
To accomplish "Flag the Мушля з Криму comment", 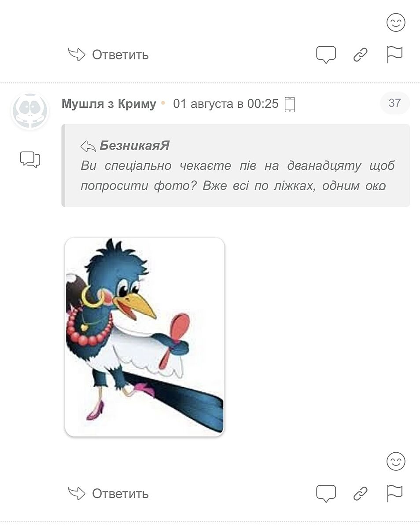I will (x=394, y=493).
